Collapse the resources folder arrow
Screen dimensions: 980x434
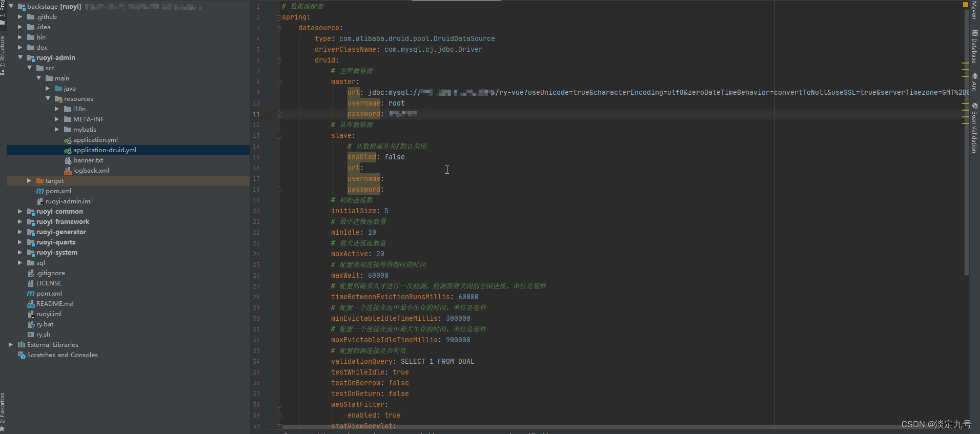click(x=48, y=98)
